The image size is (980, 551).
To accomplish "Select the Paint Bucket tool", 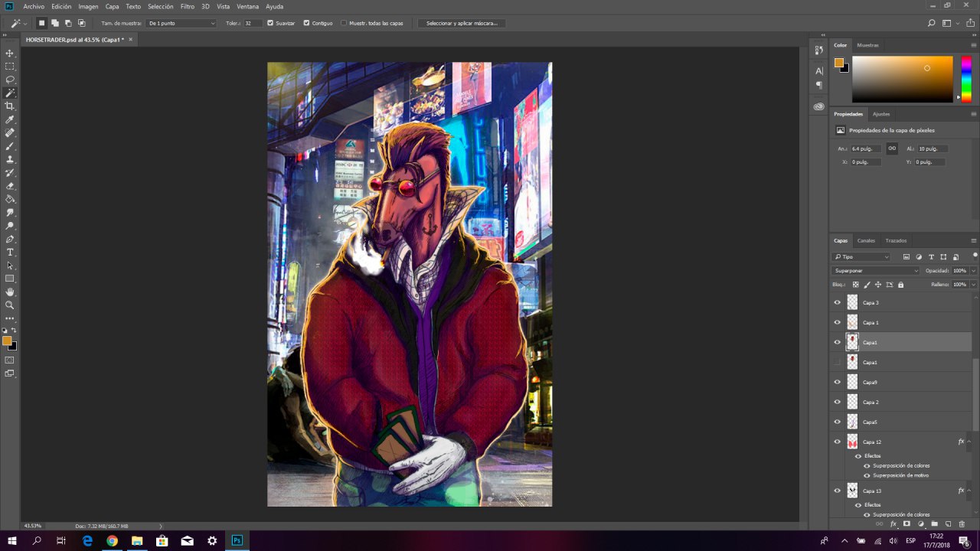I will coord(10,198).
